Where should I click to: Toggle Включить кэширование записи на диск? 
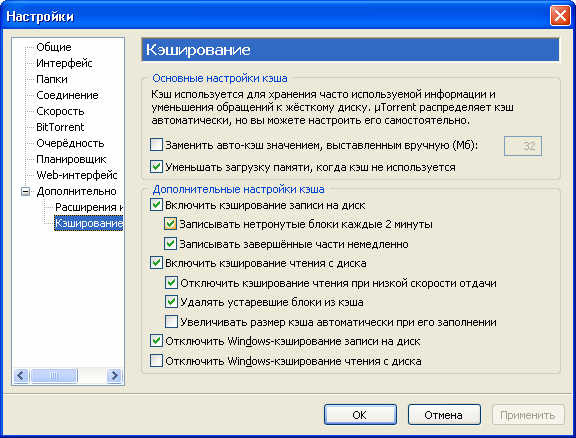click(156, 205)
